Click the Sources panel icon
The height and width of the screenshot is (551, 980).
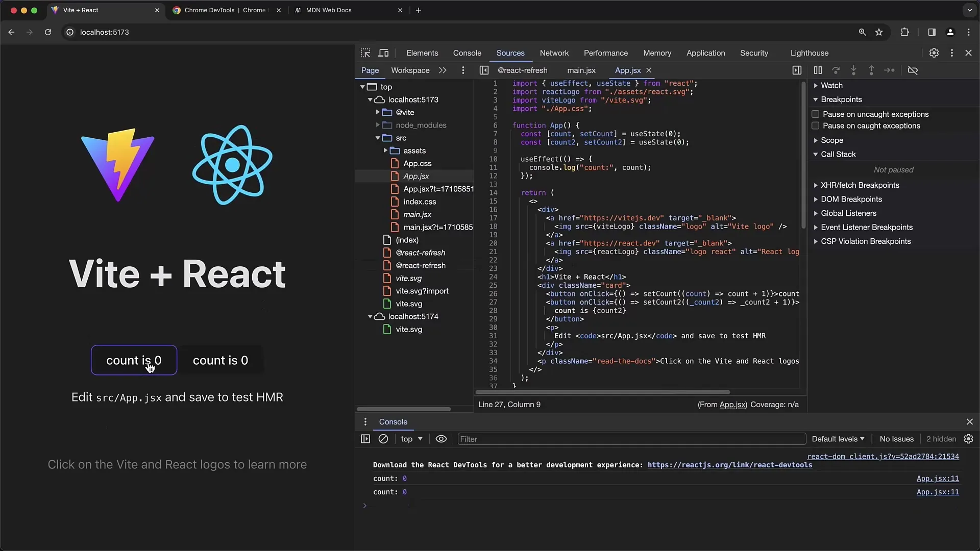(x=510, y=53)
